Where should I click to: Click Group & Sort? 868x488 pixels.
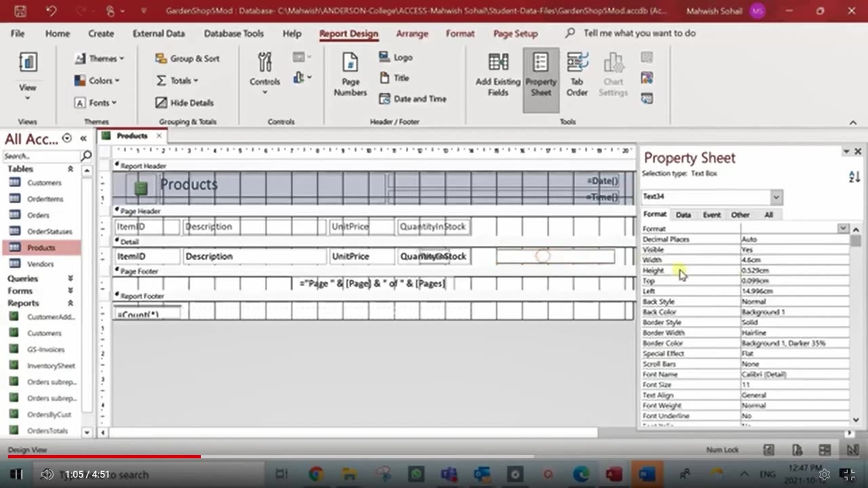(x=187, y=59)
